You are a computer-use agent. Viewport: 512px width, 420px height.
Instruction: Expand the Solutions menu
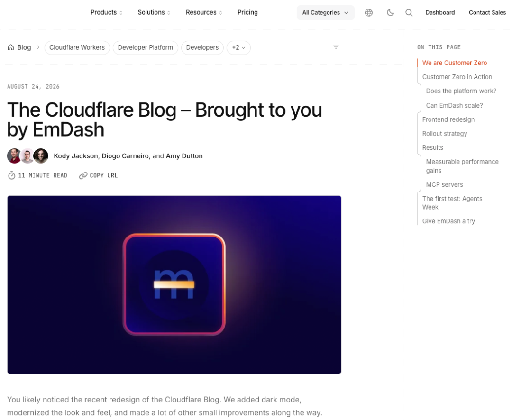[154, 12]
